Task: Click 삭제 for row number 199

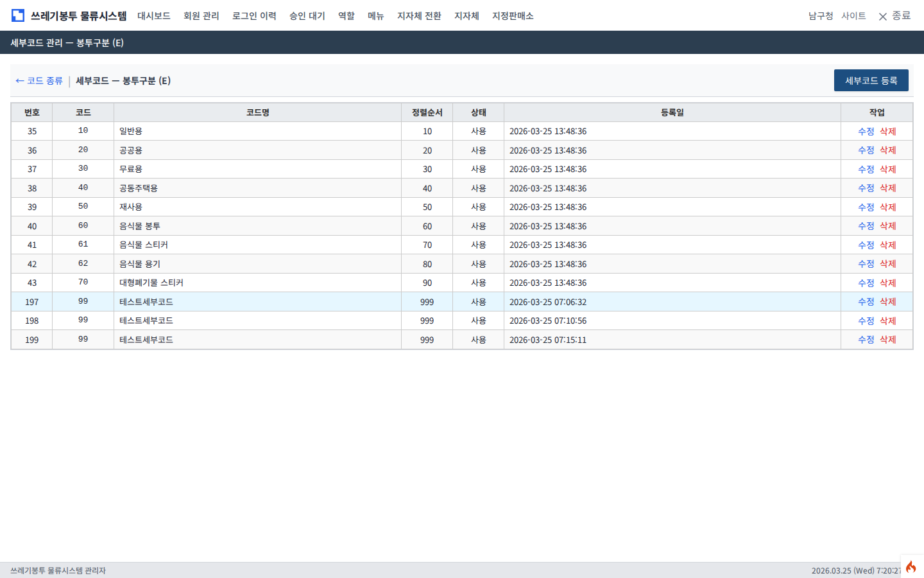Action: point(888,340)
